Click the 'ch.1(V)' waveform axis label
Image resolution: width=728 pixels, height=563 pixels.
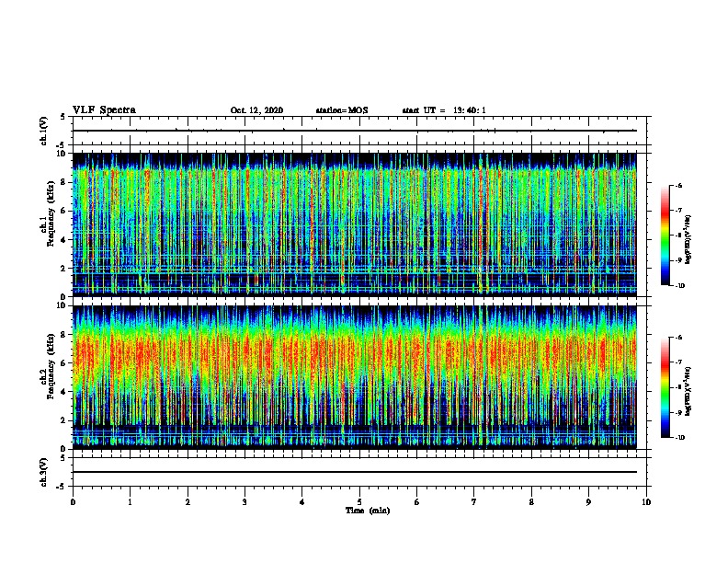pos(43,131)
